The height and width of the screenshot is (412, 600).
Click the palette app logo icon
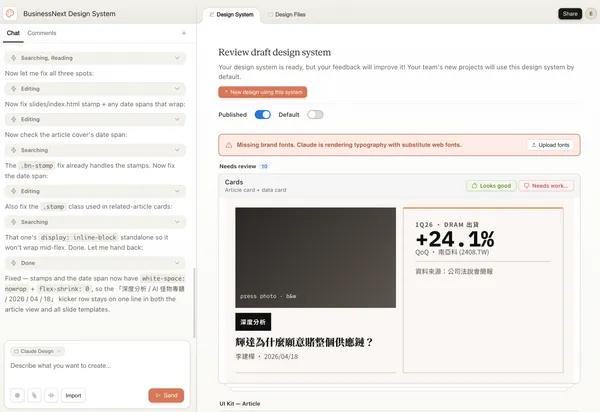click(10, 13)
